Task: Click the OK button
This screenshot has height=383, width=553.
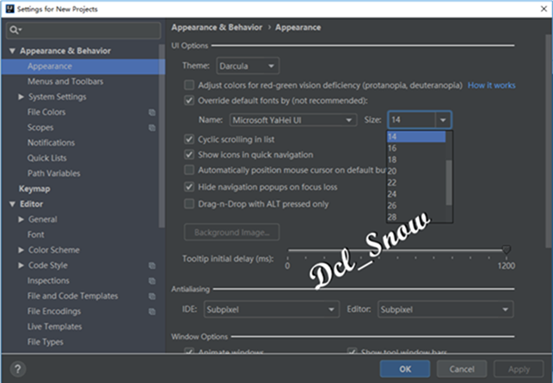Action: (405, 369)
